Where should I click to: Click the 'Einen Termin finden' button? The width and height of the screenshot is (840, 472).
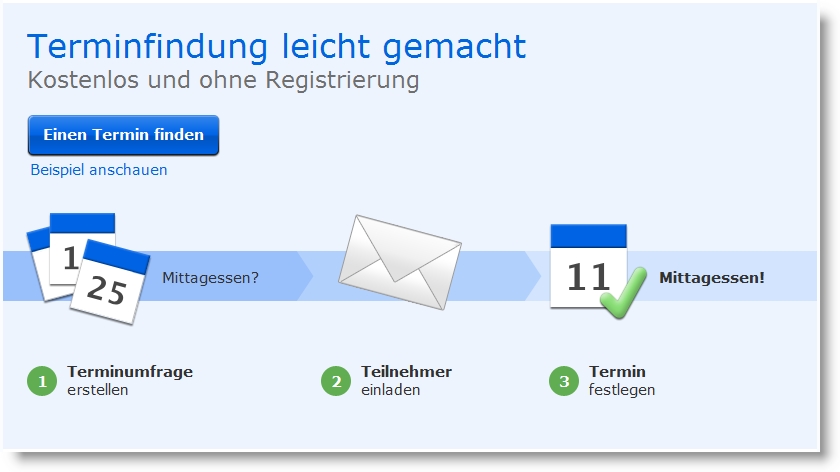pyautogui.click(x=123, y=135)
